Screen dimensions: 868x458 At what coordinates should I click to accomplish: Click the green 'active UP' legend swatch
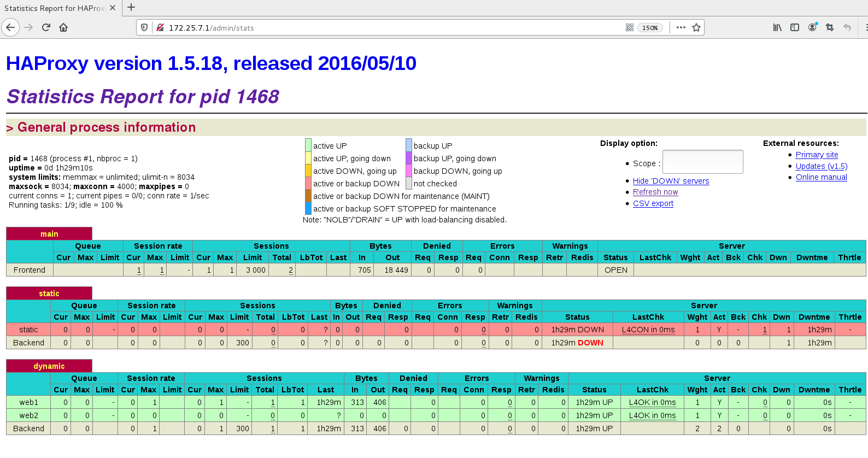[308, 145]
